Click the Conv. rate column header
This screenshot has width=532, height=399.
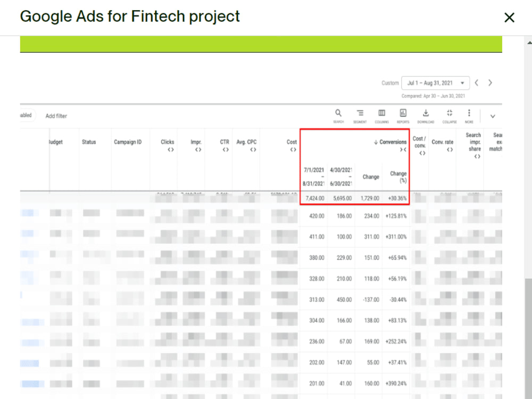point(443,142)
